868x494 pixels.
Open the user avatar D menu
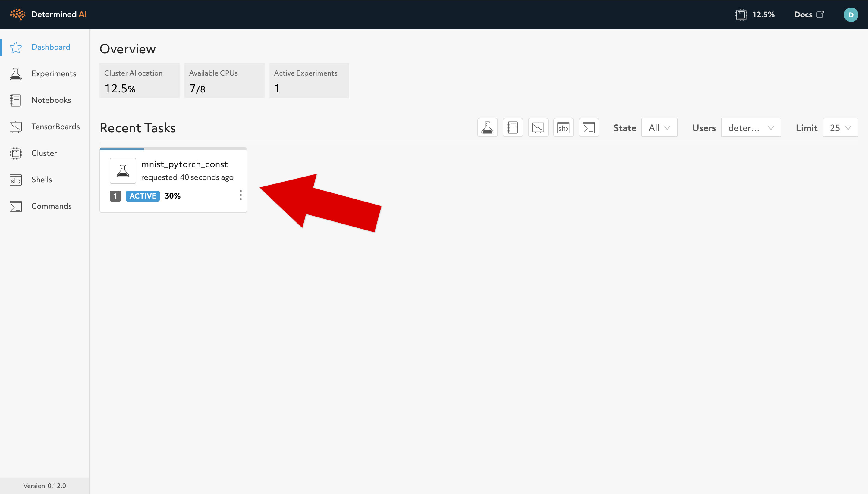click(x=851, y=14)
